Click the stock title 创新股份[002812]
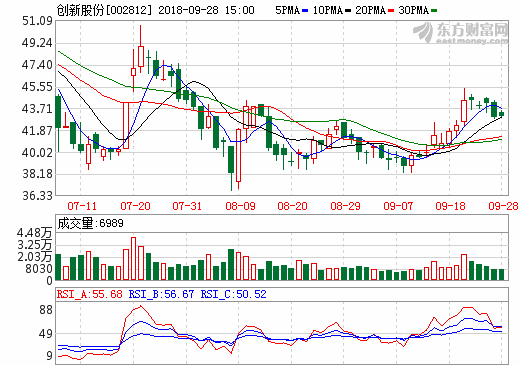This screenshot has width=520, height=365. (x=104, y=10)
